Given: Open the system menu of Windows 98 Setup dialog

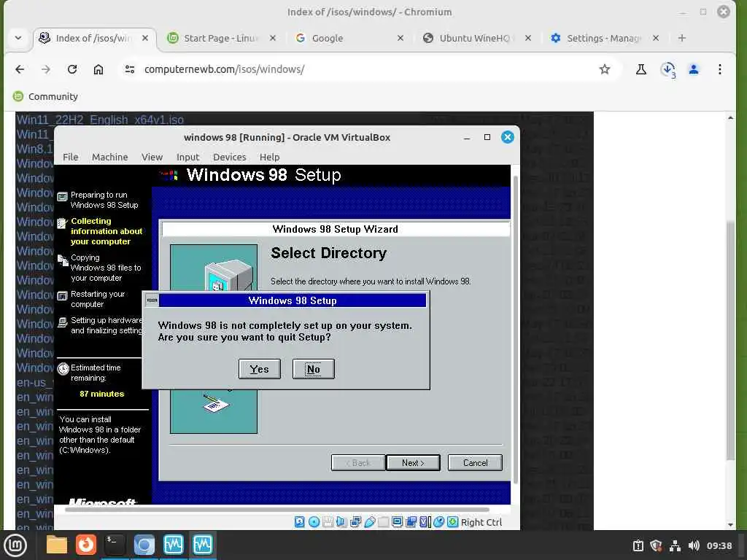Looking at the screenshot, I should tap(152, 300).
